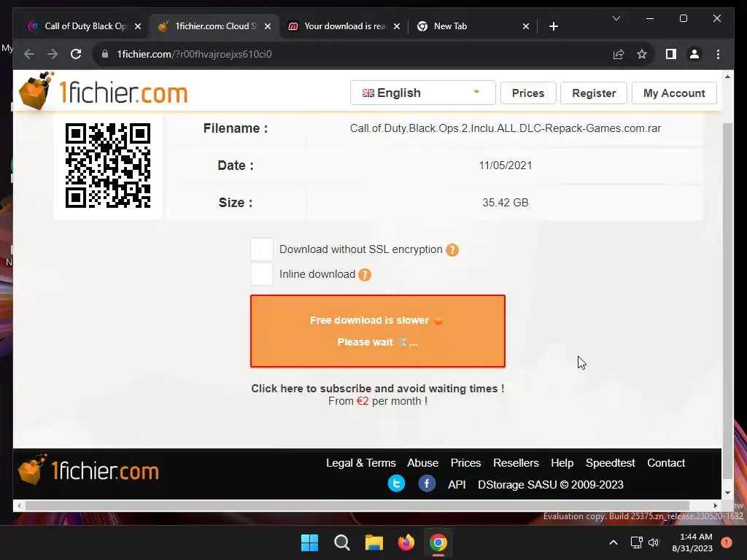The height and width of the screenshot is (560, 747).
Task: Close the 1fichier.com tab
Action: point(268,26)
